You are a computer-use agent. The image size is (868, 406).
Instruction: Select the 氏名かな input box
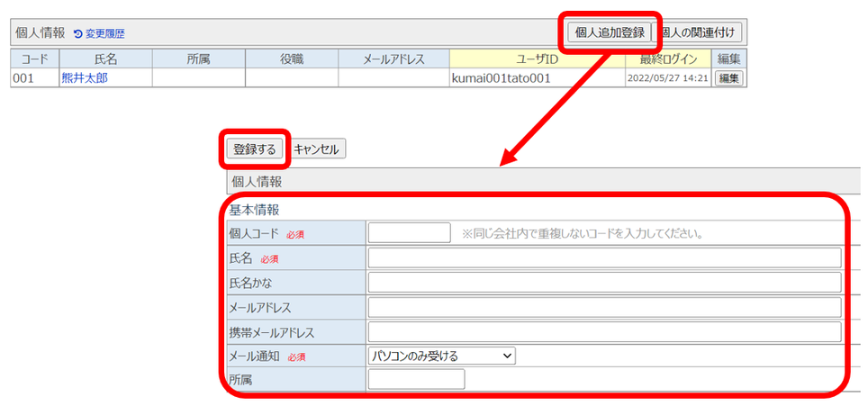(x=604, y=283)
